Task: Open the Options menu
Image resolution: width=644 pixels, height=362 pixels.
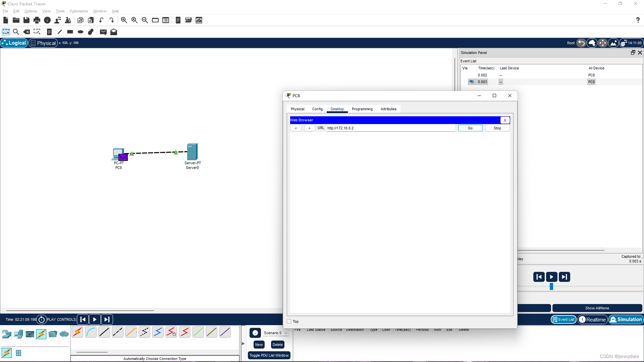Action: pyautogui.click(x=31, y=11)
